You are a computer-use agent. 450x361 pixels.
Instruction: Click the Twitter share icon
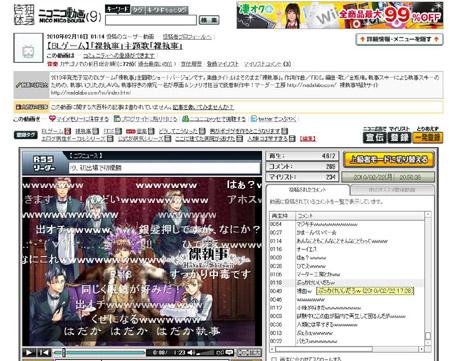(x=254, y=118)
